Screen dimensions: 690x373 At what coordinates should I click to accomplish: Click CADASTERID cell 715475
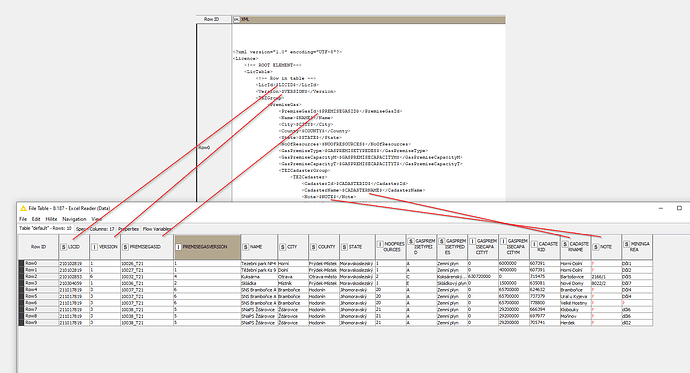544,277
